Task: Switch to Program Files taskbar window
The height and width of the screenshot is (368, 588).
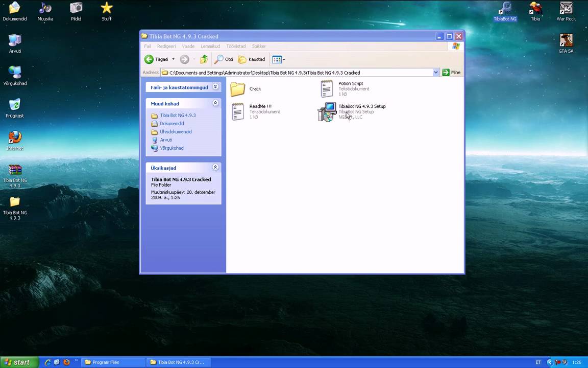Action: (x=113, y=362)
